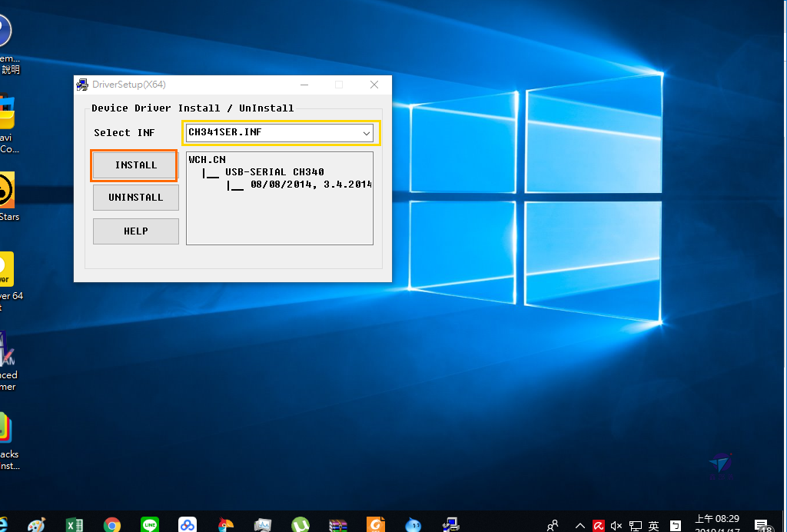Open the LINE app in taskbar
This screenshot has width=787, height=532.
coord(151,525)
